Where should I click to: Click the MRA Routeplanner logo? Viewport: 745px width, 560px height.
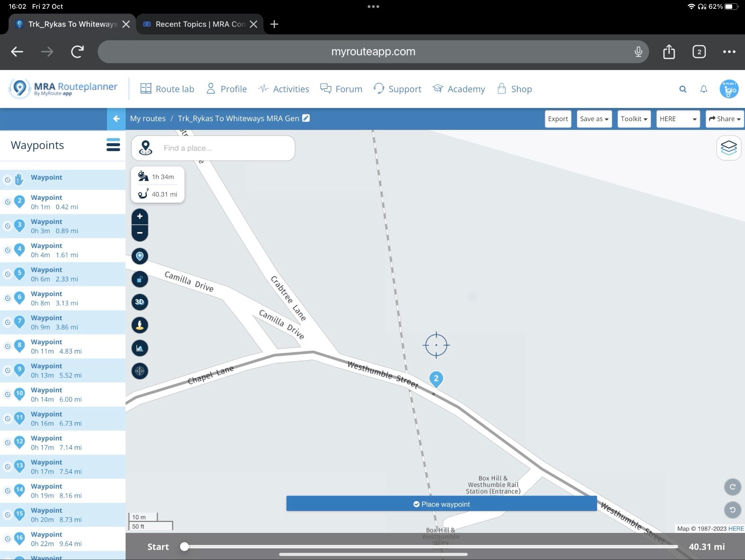coord(63,89)
